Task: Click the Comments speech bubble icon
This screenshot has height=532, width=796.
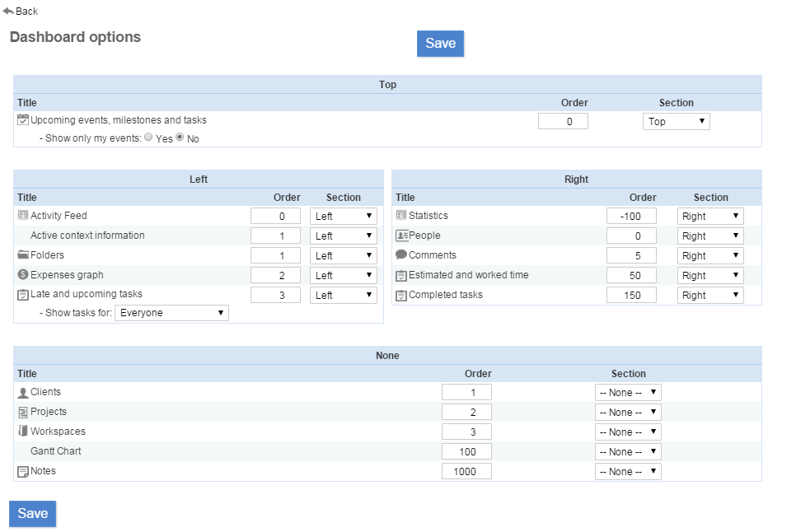Action: click(401, 255)
